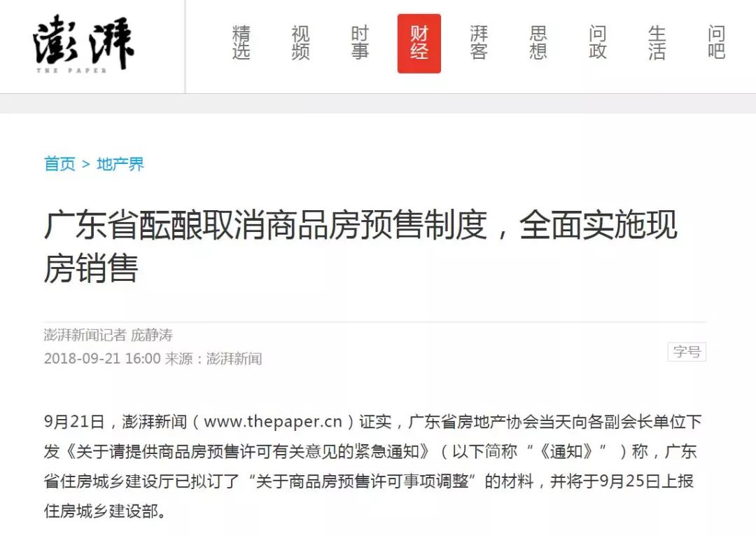Image resolution: width=756 pixels, height=536 pixels.
Task: Click the www.thepaper.cn URL in article
Action: click(x=273, y=422)
